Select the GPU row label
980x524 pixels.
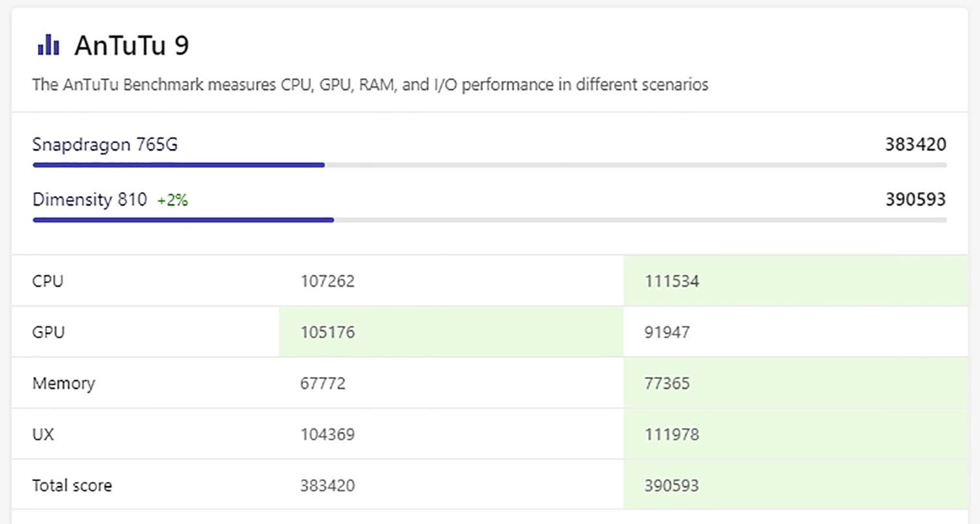(x=48, y=333)
